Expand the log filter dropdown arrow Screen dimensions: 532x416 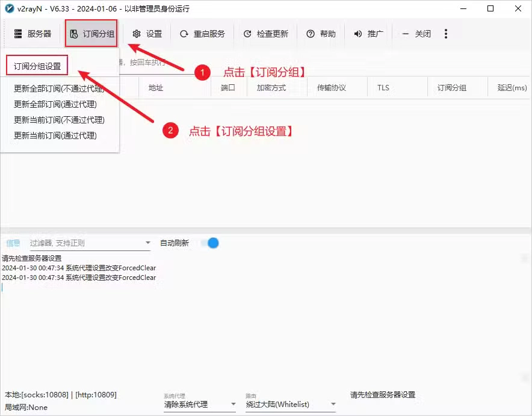click(x=147, y=243)
